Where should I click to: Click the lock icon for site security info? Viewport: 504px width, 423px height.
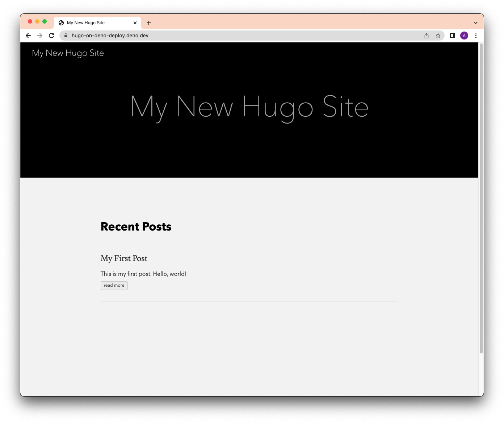point(66,36)
